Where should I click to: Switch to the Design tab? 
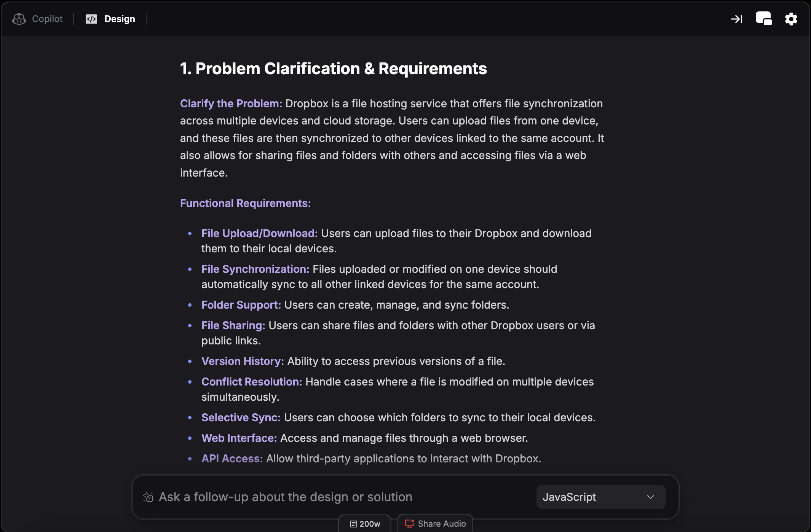coord(120,19)
